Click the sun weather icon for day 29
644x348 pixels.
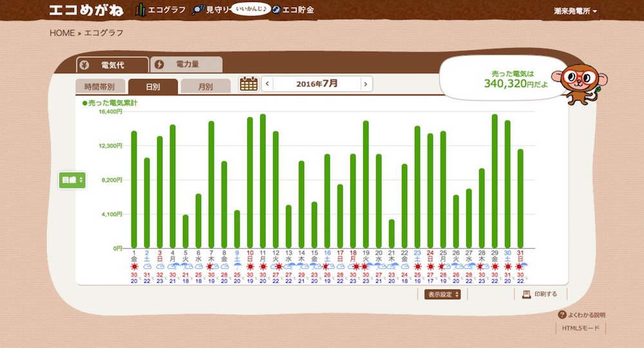(495, 267)
